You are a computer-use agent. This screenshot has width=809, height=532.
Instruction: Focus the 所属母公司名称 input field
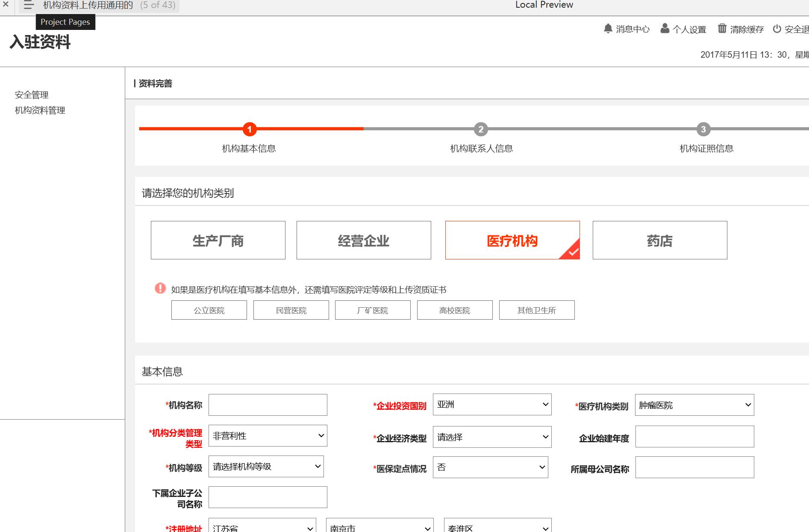(x=695, y=467)
